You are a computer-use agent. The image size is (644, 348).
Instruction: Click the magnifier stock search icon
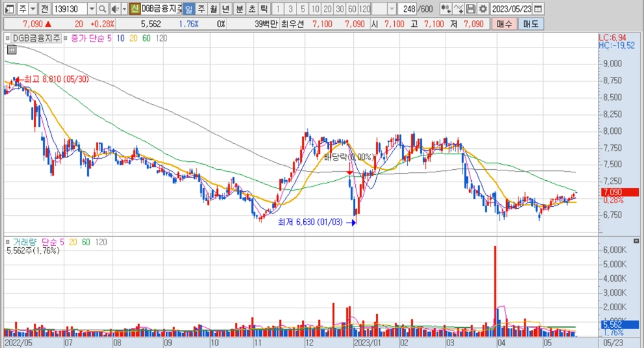[x=102, y=9]
